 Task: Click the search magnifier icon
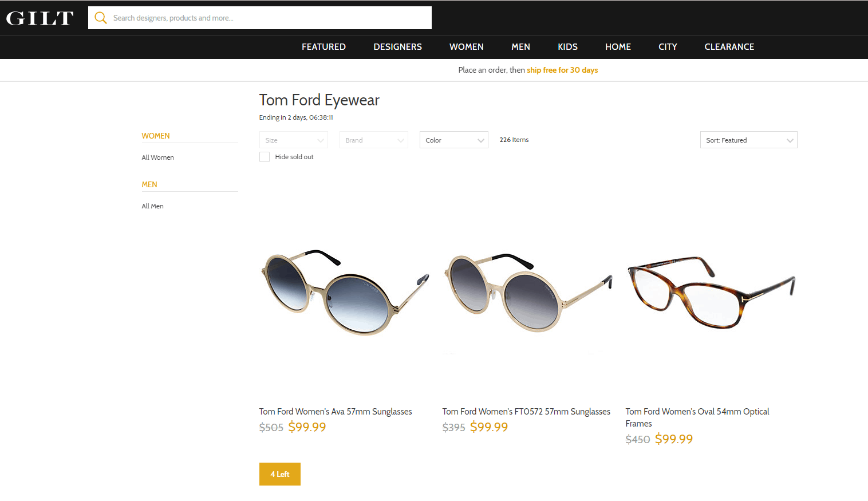pos(101,18)
